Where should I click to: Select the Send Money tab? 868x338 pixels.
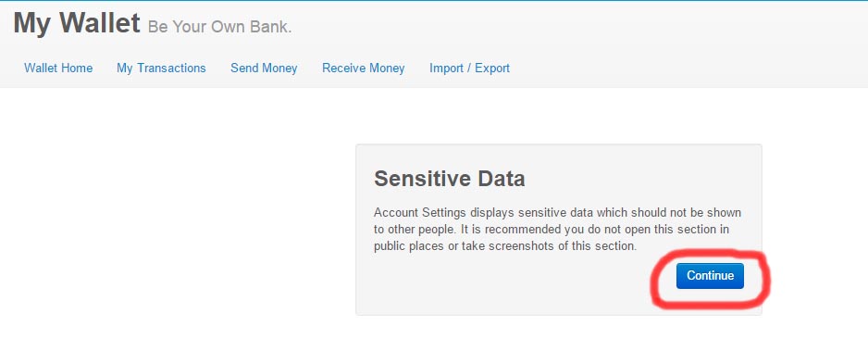264,69
